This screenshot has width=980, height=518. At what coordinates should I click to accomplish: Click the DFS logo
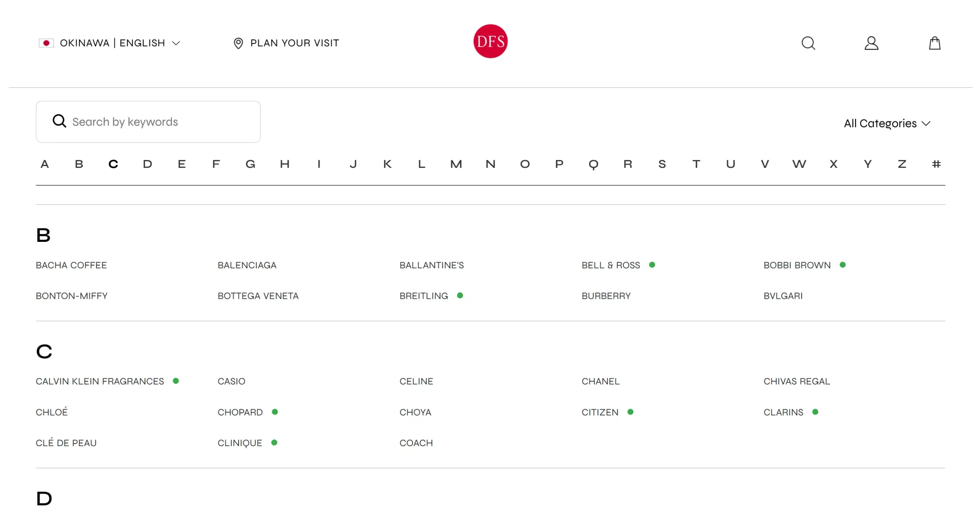pyautogui.click(x=490, y=41)
